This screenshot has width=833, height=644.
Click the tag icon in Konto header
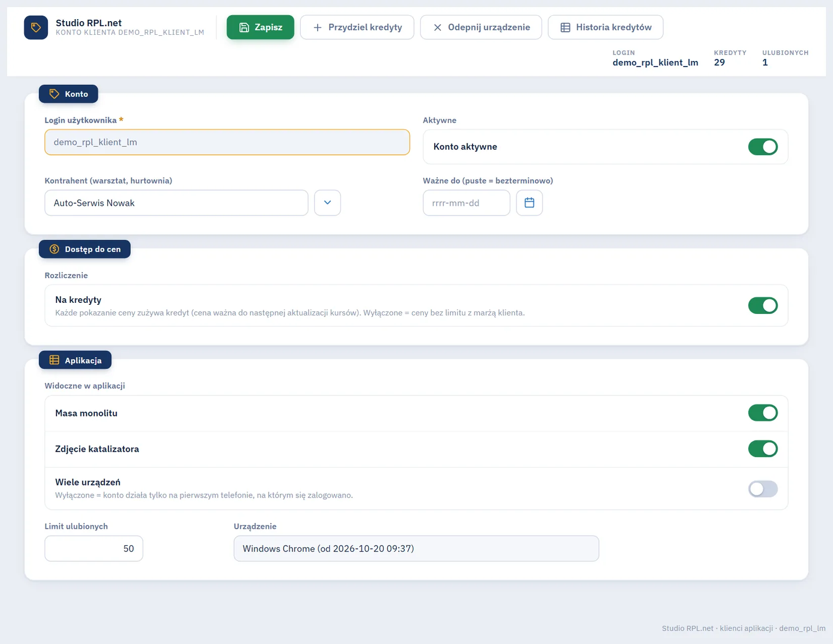(x=54, y=94)
